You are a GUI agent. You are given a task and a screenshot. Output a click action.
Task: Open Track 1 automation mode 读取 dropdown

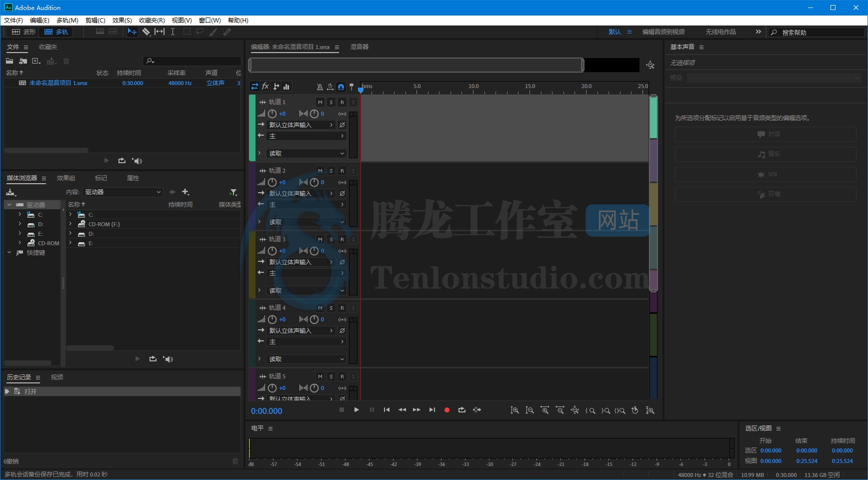tap(306, 154)
